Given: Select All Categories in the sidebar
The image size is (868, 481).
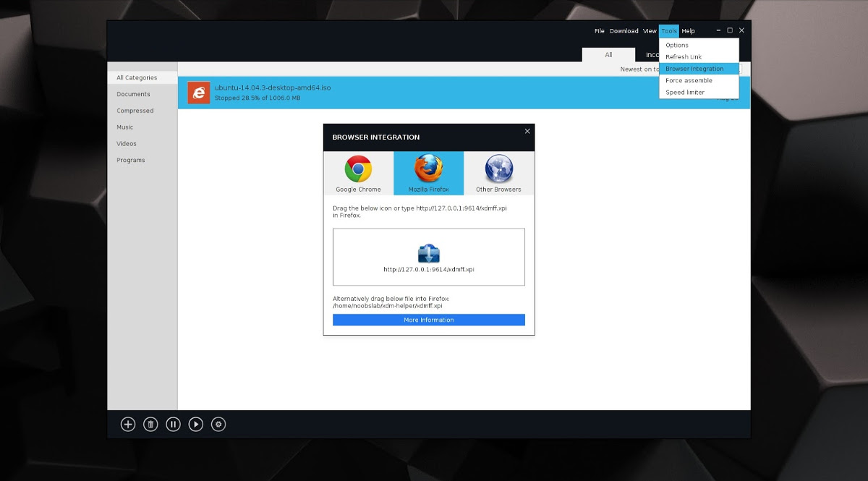Looking at the screenshot, I should (x=142, y=77).
